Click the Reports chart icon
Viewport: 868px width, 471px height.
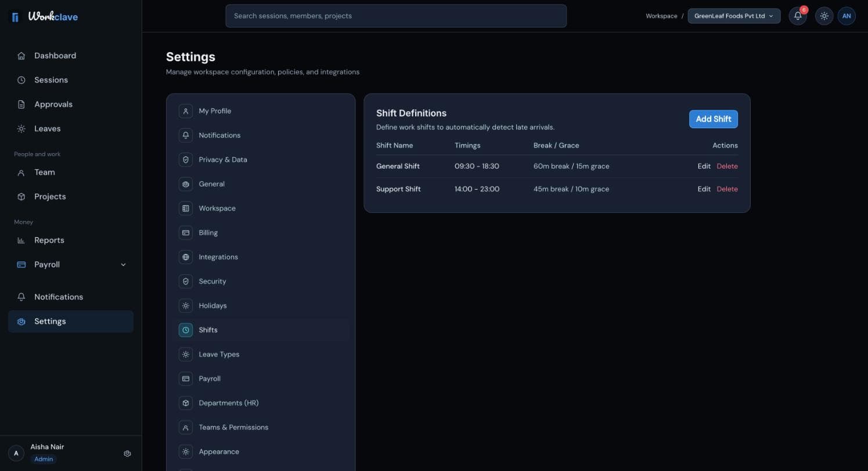tap(21, 240)
